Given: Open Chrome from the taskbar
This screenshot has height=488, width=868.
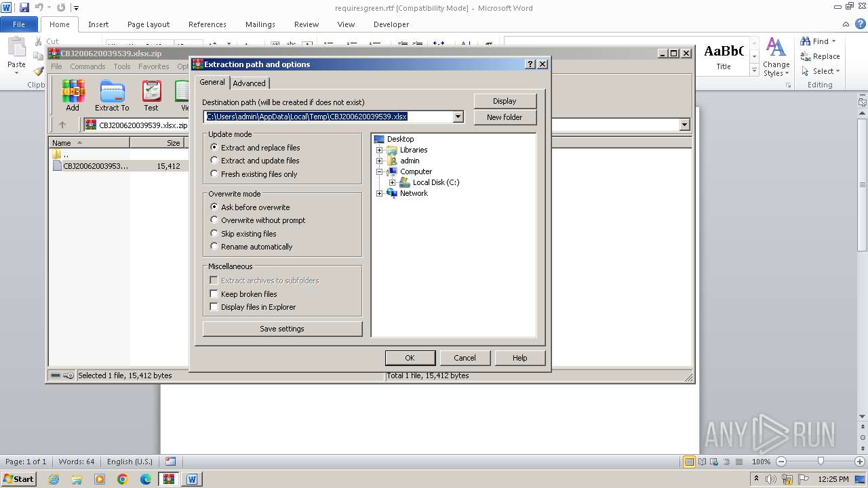Looking at the screenshot, I should tap(122, 479).
